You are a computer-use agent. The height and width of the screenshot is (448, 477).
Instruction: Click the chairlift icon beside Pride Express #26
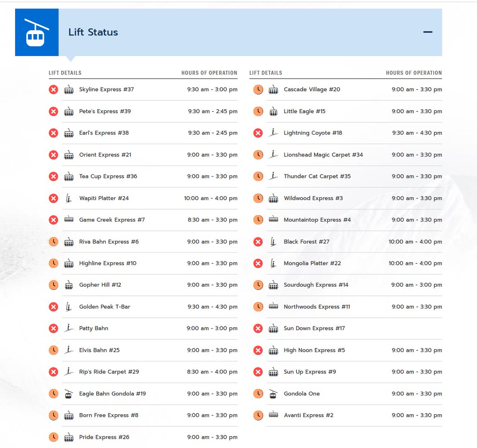pos(69,437)
